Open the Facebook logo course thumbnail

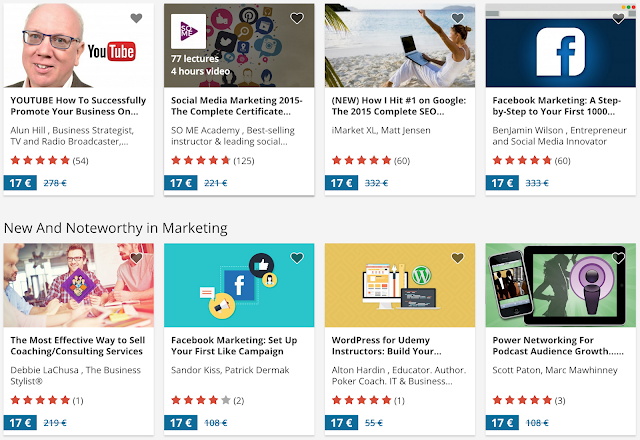tap(561, 45)
